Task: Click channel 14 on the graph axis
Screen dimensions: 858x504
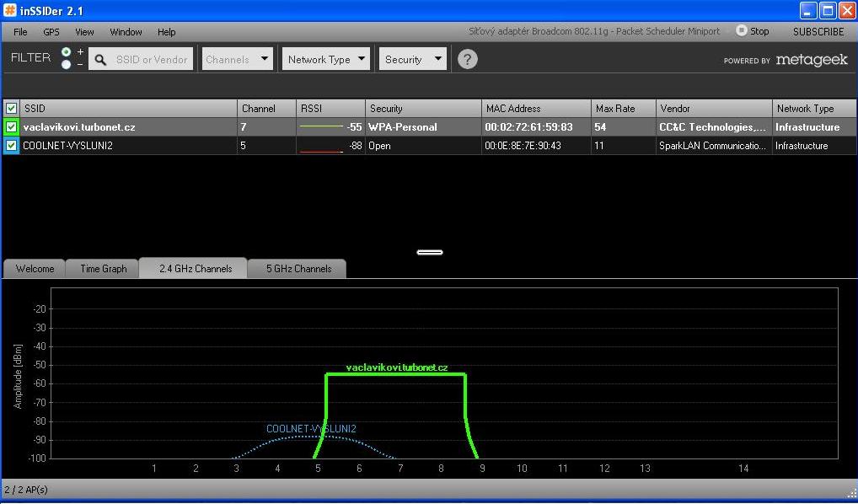Action: click(743, 469)
